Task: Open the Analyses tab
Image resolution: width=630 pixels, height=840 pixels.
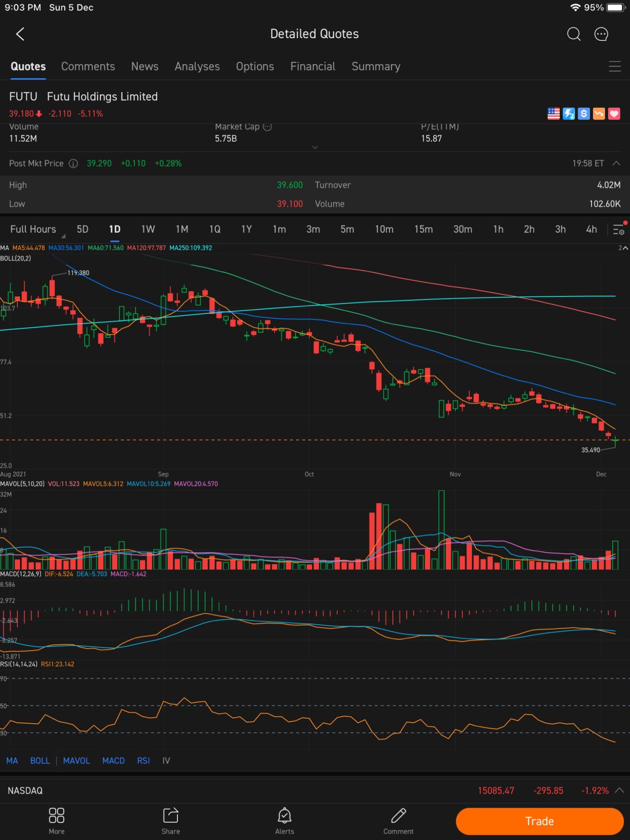Action: 197,66
